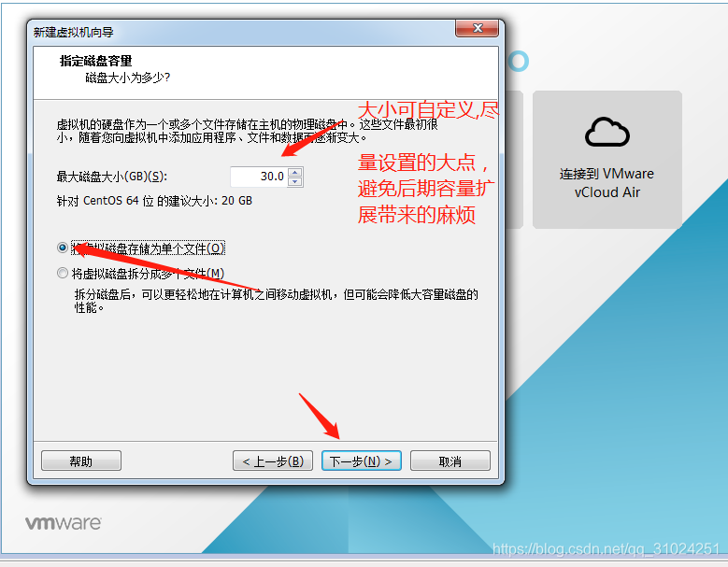The width and height of the screenshot is (728, 567).
Task: Click the 最大磁盘大小(GB)(S): label
Action: (112, 177)
